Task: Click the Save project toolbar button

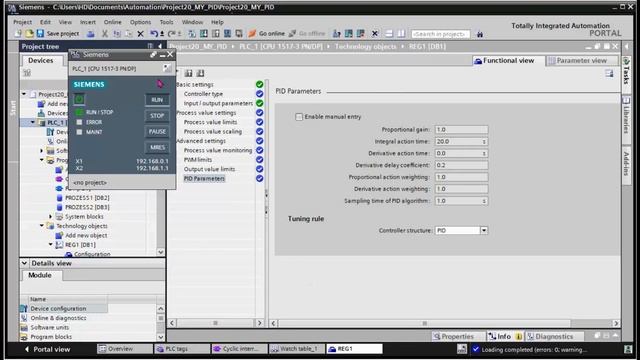Action: tap(58, 33)
